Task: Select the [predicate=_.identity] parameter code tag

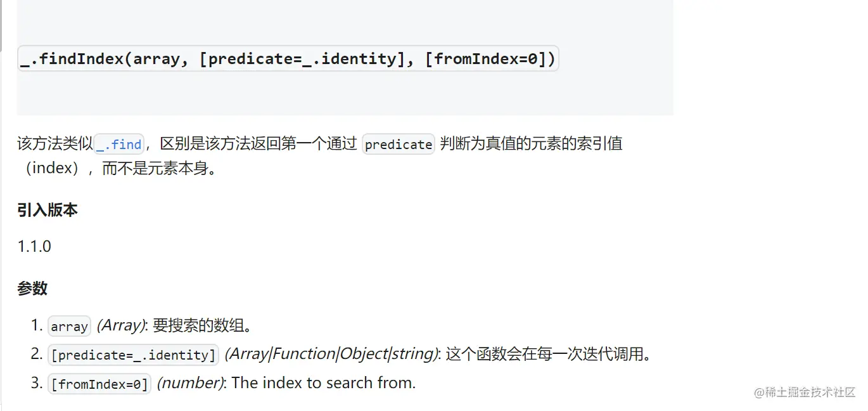Action: tap(134, 355)
